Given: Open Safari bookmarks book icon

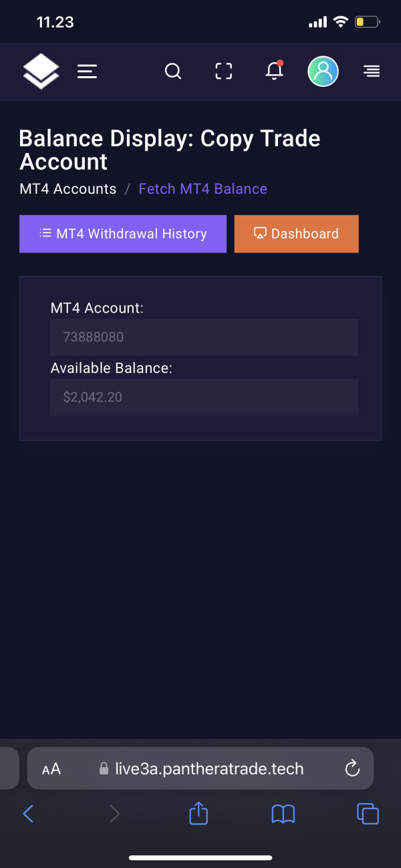Looking at the screenshot, I should coord(283,813).
